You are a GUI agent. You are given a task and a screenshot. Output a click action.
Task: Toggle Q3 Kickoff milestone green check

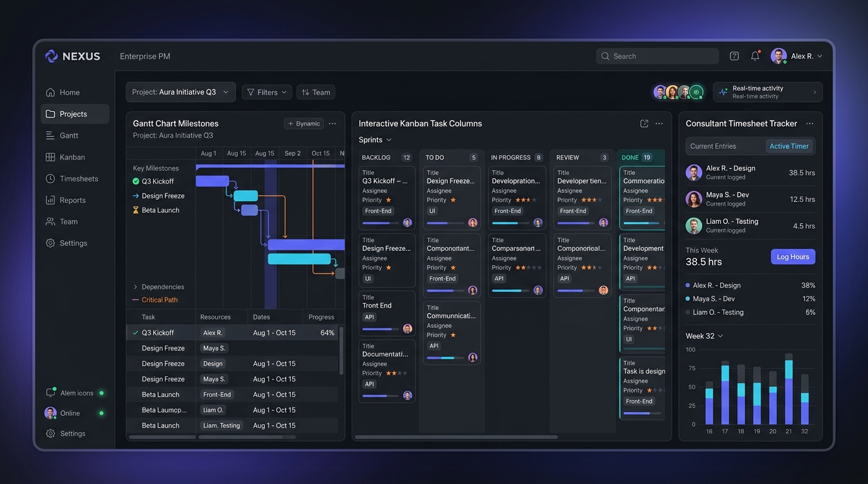[136, 181]
